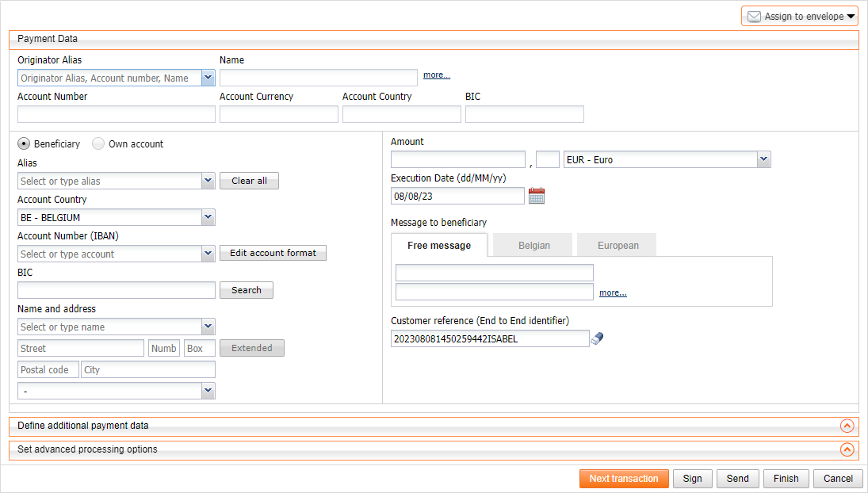
Task: Click the envelope icon in Assign to envelope
Action: click(x=754, y=17)
